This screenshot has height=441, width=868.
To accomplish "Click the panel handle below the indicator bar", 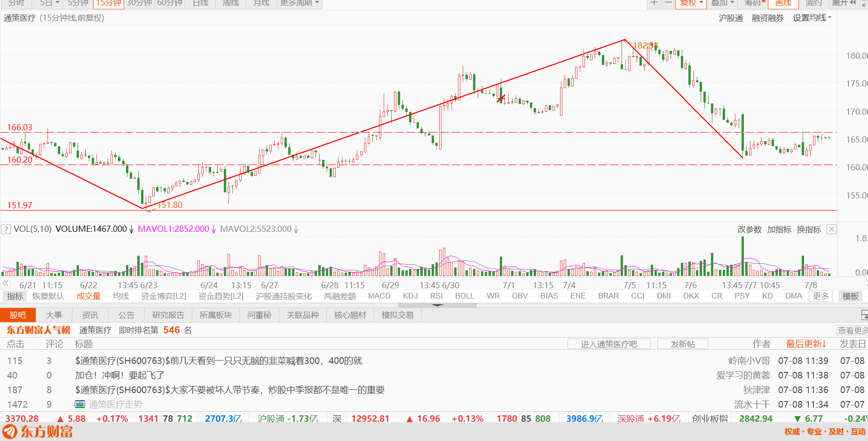I will click(437, 305).
